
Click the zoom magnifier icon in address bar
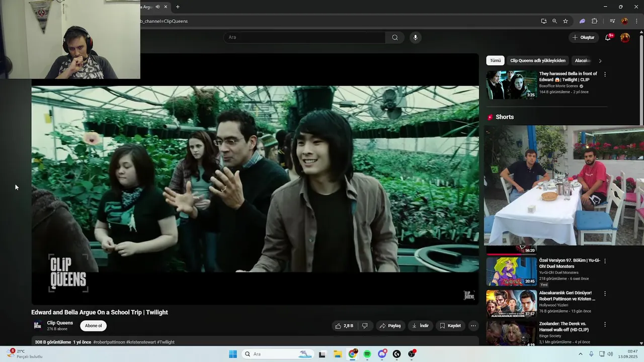(x=554, y=21)
